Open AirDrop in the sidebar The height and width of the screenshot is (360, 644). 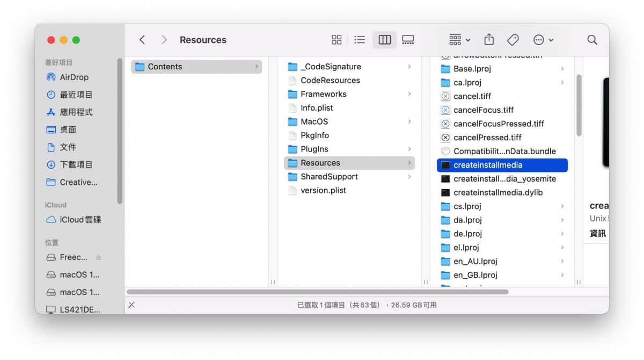click(x=74, y=77)
